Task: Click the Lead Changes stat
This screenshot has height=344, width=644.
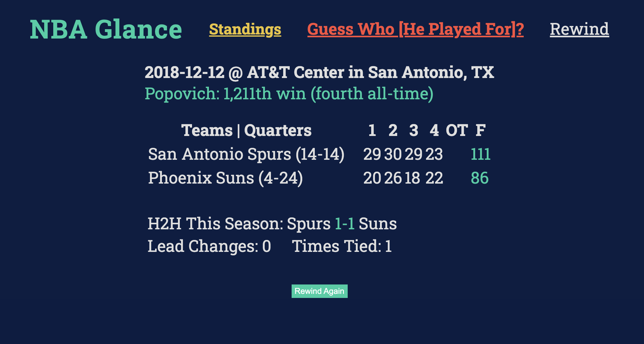Action: click(209, 246)
